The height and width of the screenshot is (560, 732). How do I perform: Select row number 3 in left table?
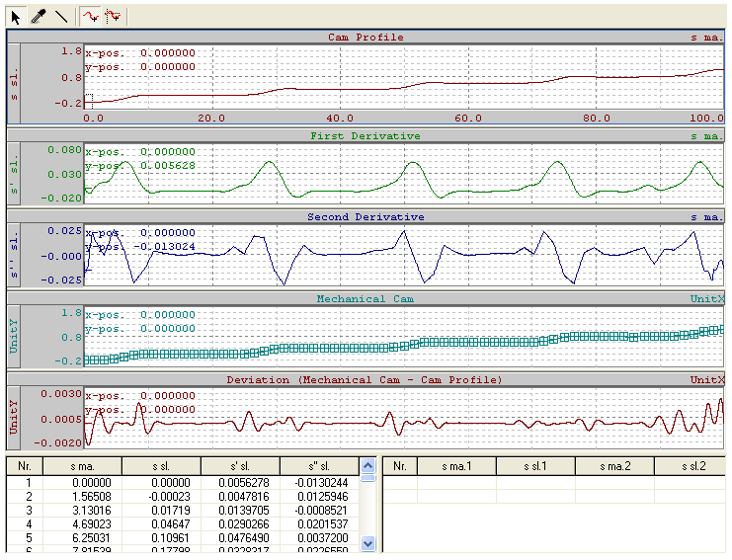(x=25, y=511)
